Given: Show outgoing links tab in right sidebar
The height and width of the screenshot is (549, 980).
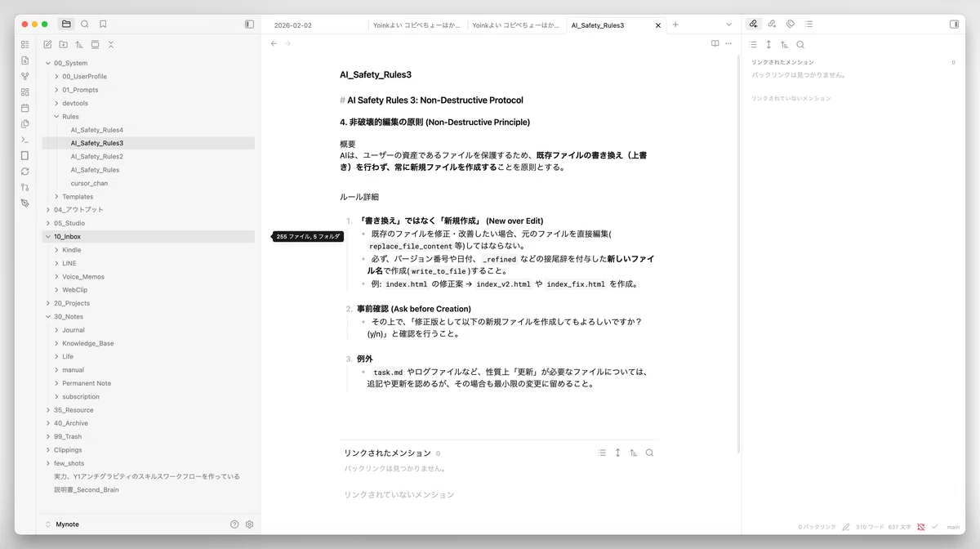Looking at the screenshot, I should [x=772, y=25].
